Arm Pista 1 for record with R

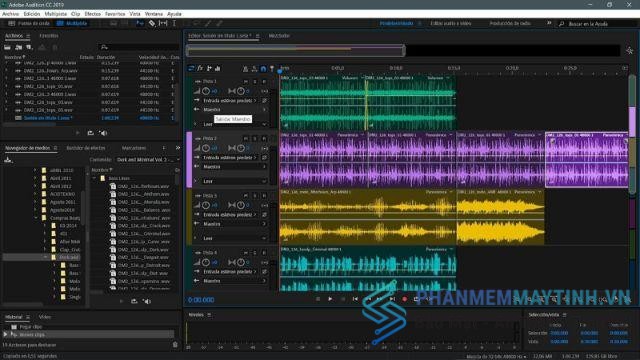point(264,82)
